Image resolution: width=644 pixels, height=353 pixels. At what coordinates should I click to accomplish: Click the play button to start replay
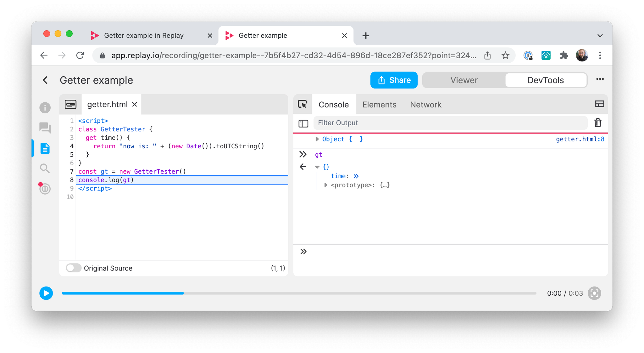(x=47, y=293)
